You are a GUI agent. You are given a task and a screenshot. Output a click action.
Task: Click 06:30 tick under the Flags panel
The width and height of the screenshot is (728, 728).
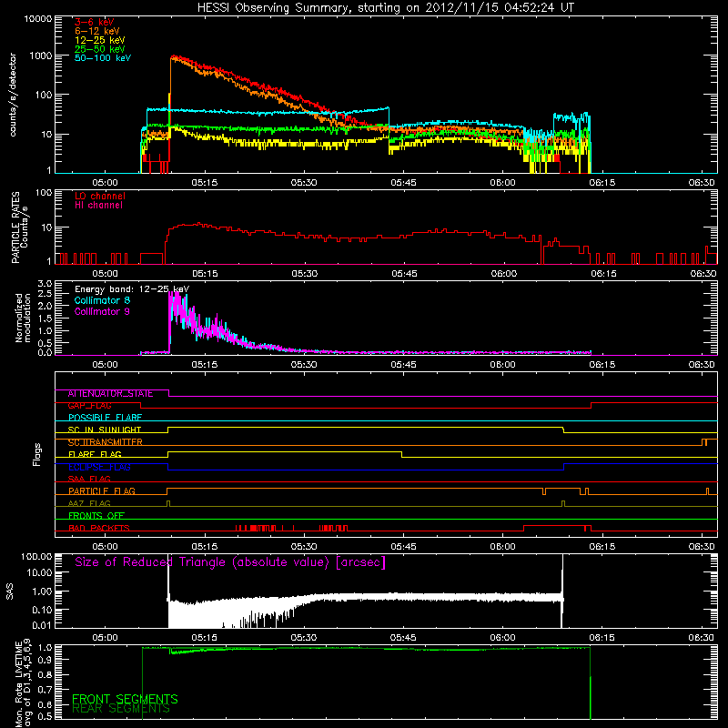702,547
